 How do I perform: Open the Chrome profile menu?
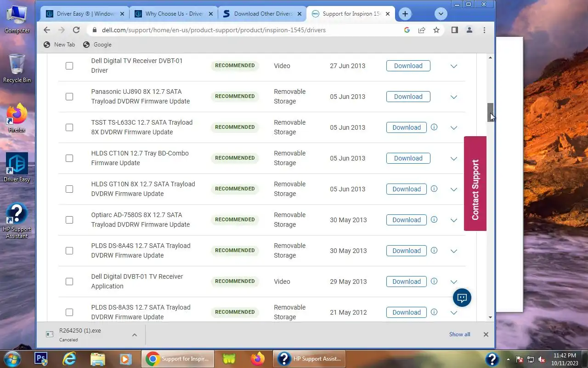pyautogui.click(x=469, y=30)
